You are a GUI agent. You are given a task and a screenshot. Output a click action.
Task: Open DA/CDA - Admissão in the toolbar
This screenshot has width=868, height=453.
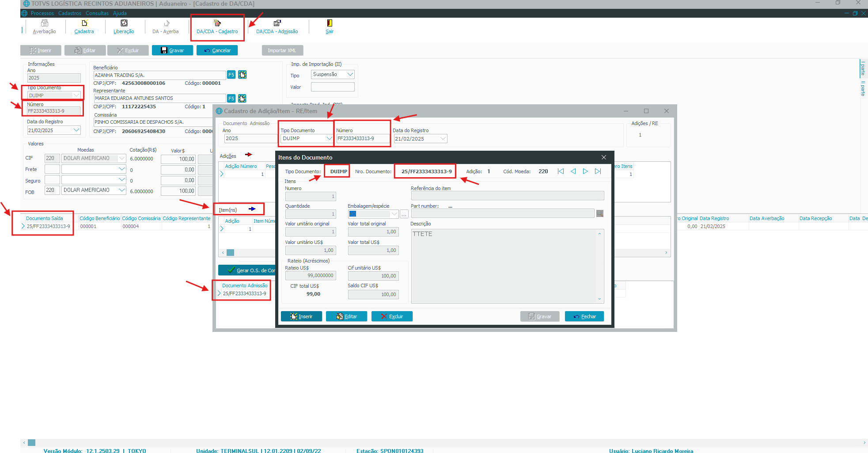tap(277, 27)
